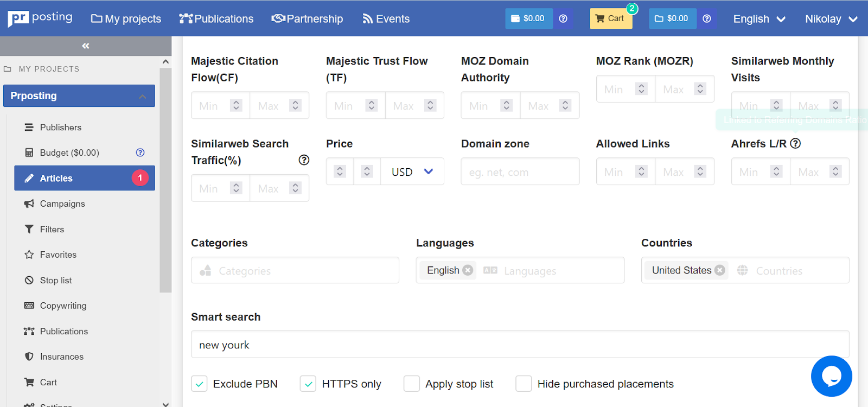868x407 pixels.
Task: Click the Domain zone input field
Action: pos(520,171)
